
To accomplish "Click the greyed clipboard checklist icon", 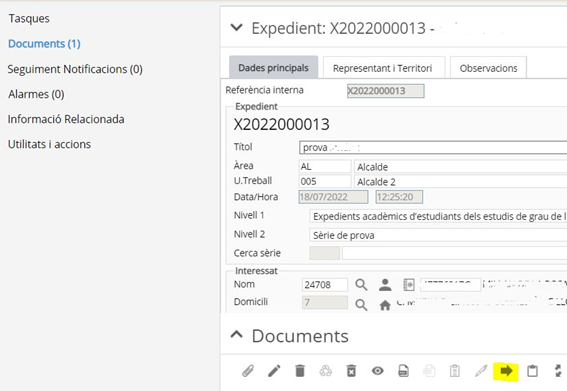I will point(455,371).
